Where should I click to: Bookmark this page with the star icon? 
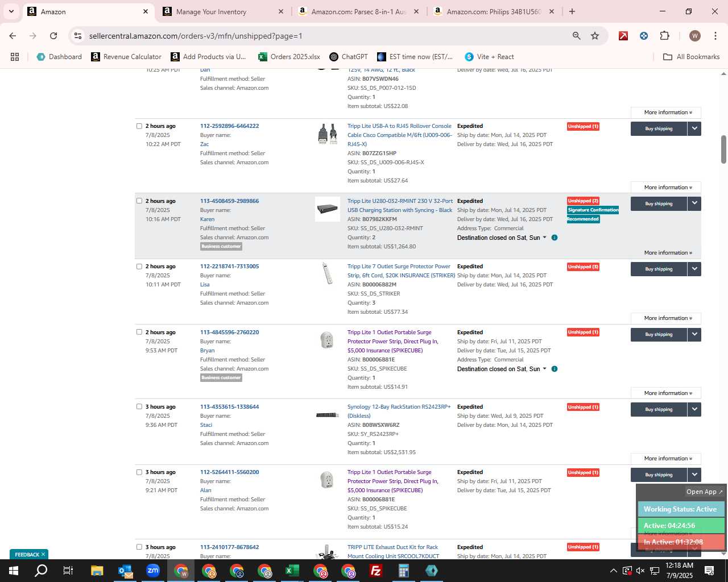595,36
